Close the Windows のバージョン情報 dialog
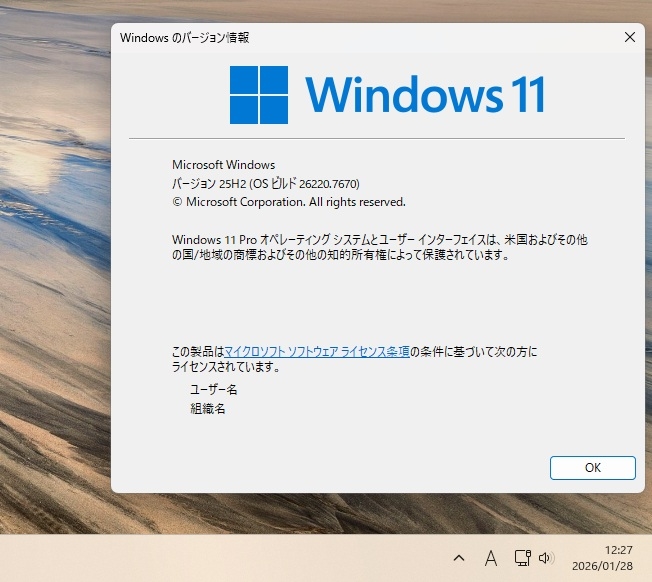 tap(630, 37)
